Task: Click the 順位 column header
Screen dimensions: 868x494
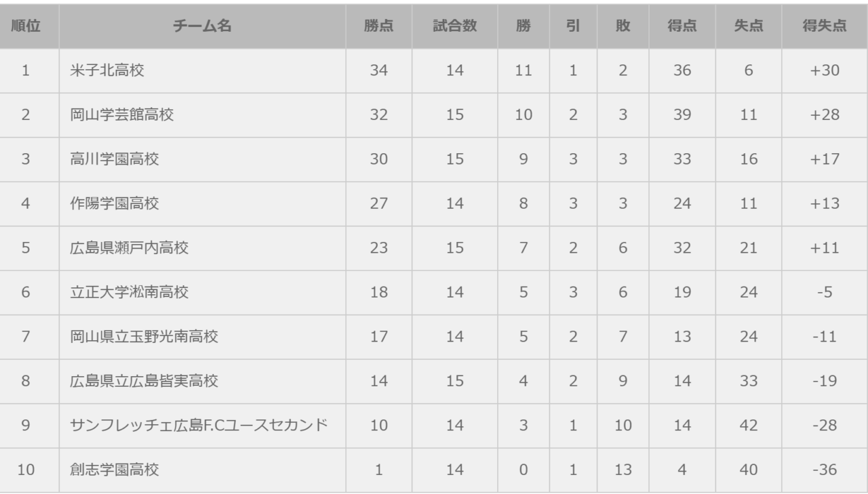Action: (25, 26)
